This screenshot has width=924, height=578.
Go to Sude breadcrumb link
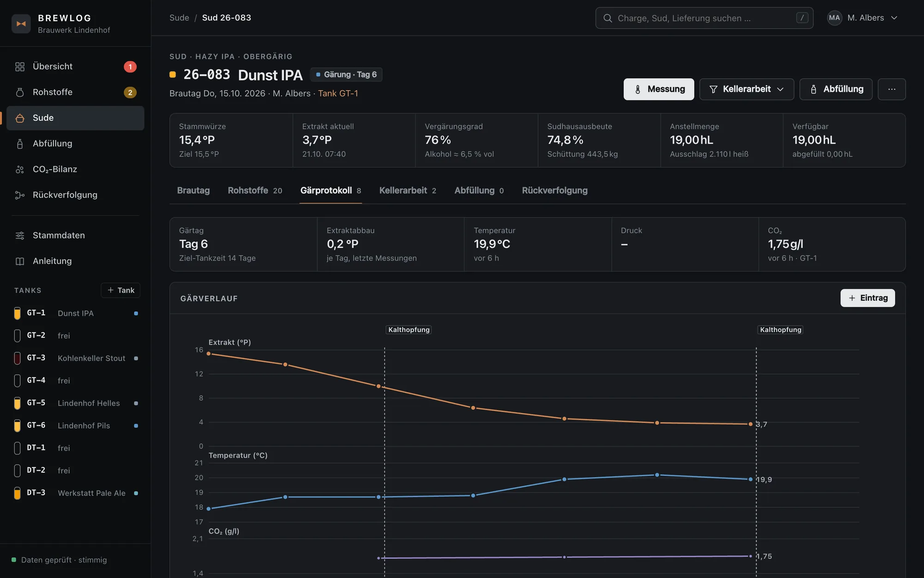(179, 18)
